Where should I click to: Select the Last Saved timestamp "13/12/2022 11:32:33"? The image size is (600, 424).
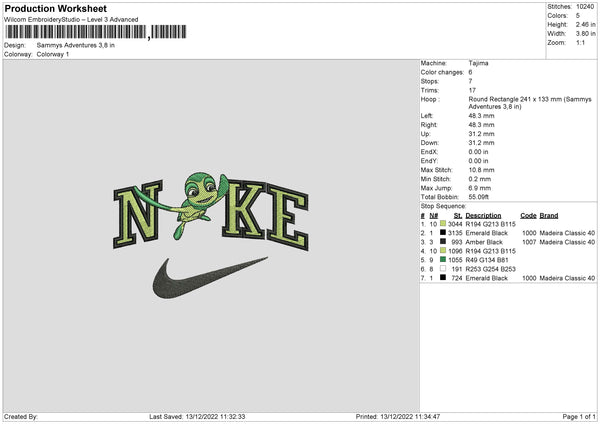pyautogui.click(x=215, y=416)
